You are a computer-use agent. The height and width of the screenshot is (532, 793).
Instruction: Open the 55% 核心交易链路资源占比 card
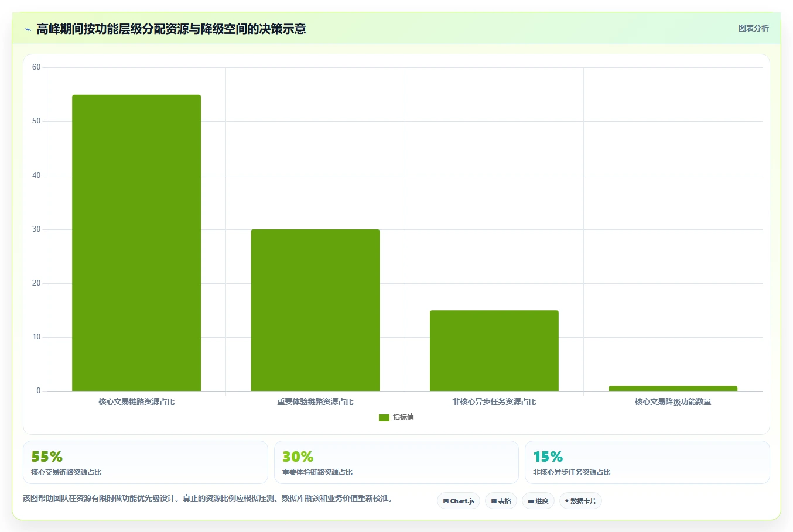coord(145,462)
